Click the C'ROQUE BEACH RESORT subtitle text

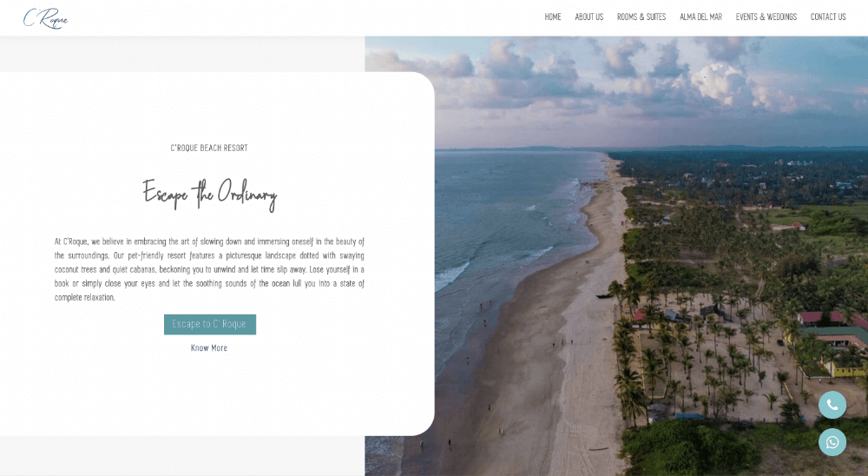208,148
